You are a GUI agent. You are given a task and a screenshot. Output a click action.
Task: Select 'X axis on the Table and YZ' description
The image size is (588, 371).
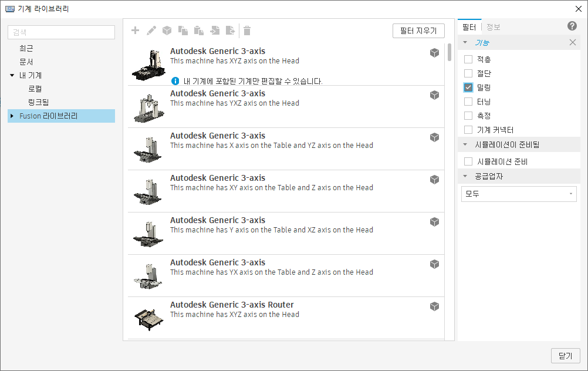pyautogui.click(x=271, y=146)
